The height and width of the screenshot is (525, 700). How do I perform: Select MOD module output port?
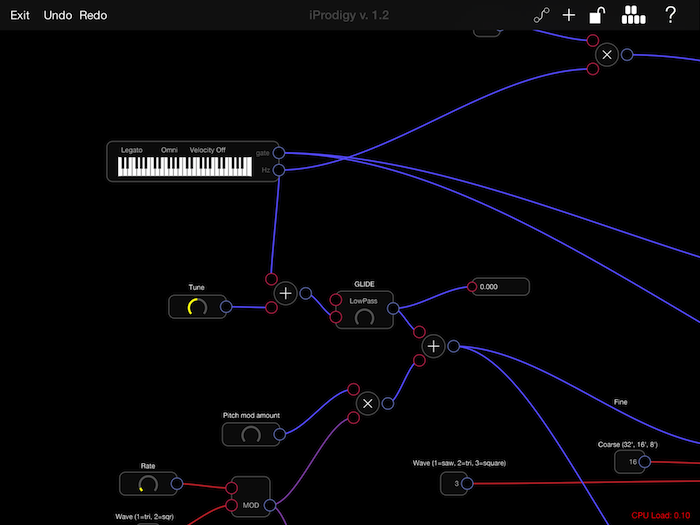pos(270,505)
